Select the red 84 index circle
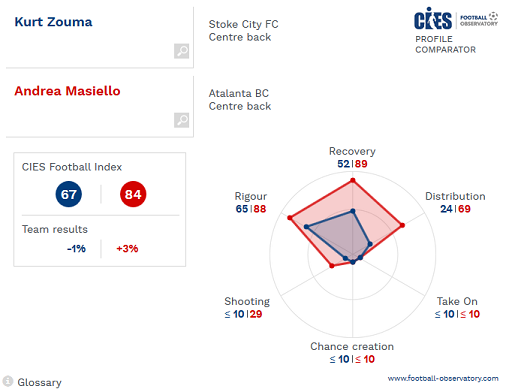This screenshot has width=506, height=392. point(133,194)
